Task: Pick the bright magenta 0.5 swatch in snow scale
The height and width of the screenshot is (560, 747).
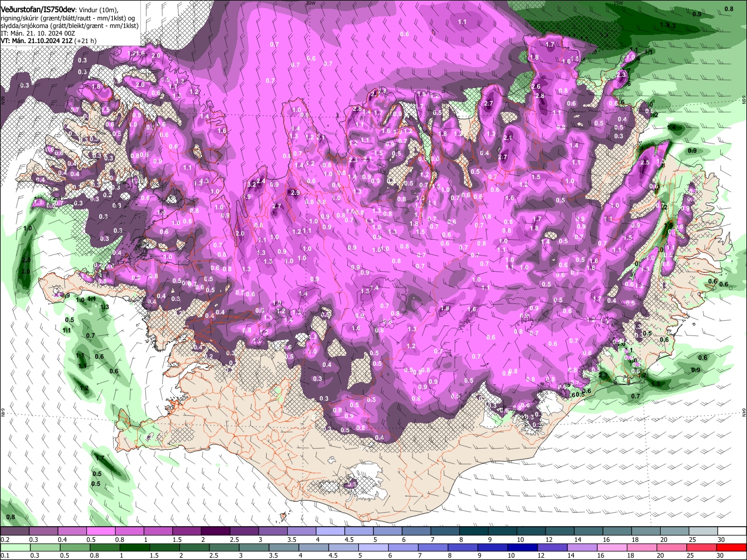Action: 100,531
